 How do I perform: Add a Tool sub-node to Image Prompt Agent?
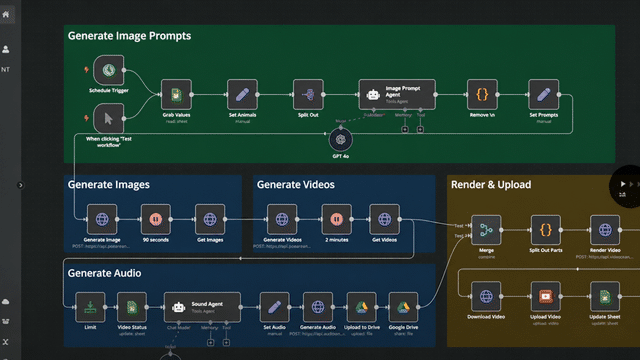tap(420, 129)
